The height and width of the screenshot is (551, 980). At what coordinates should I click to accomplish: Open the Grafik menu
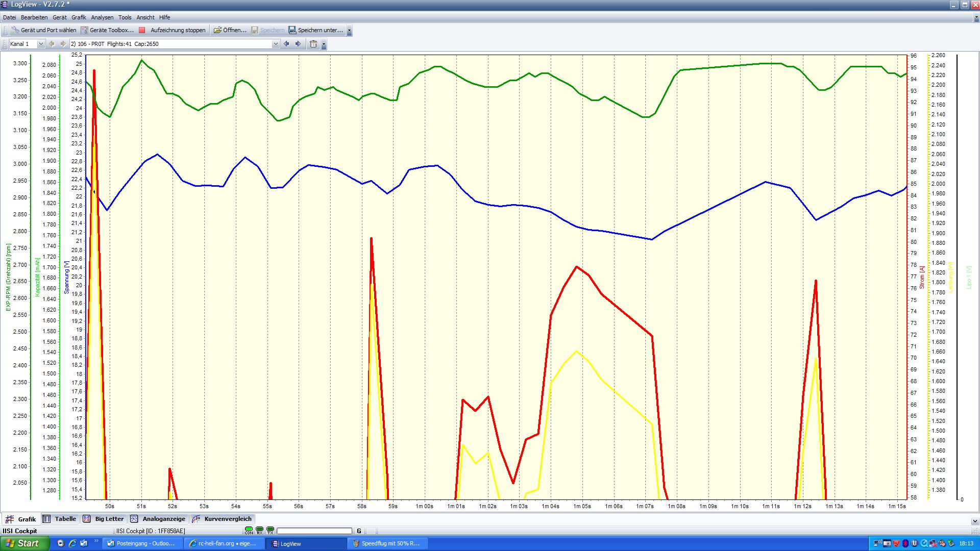[x=79, y=17]
